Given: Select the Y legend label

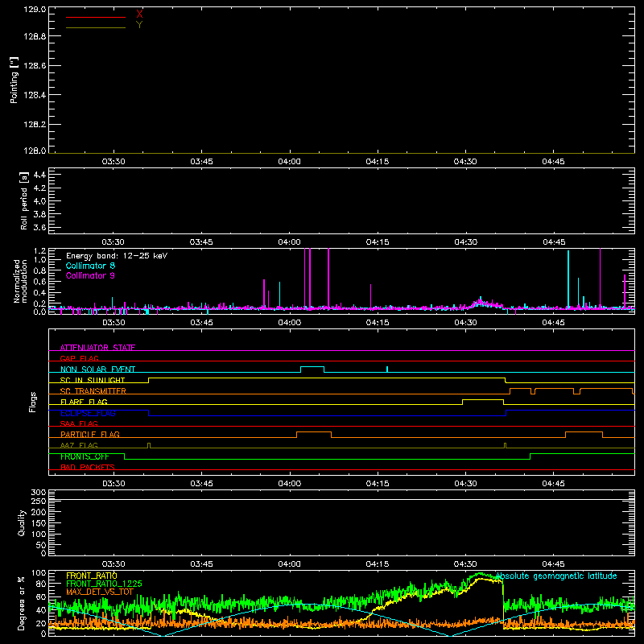Looking at the screenshot, I should (x=139, y=24).
